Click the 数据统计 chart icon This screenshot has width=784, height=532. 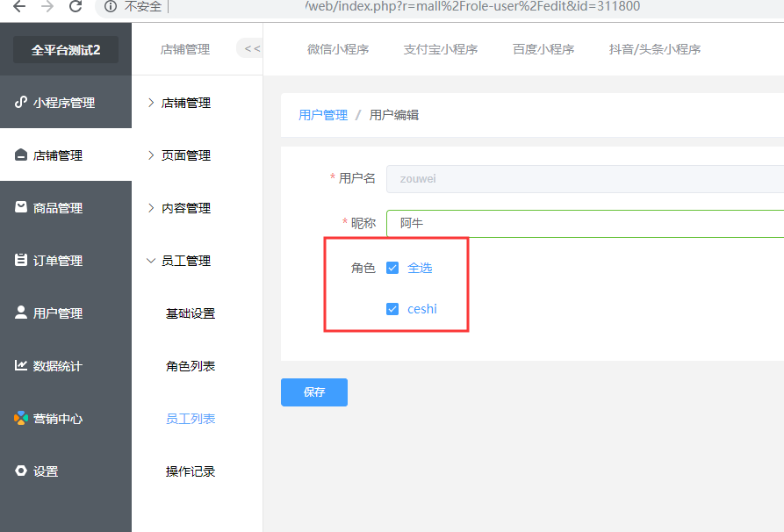[x=20, y=365]
